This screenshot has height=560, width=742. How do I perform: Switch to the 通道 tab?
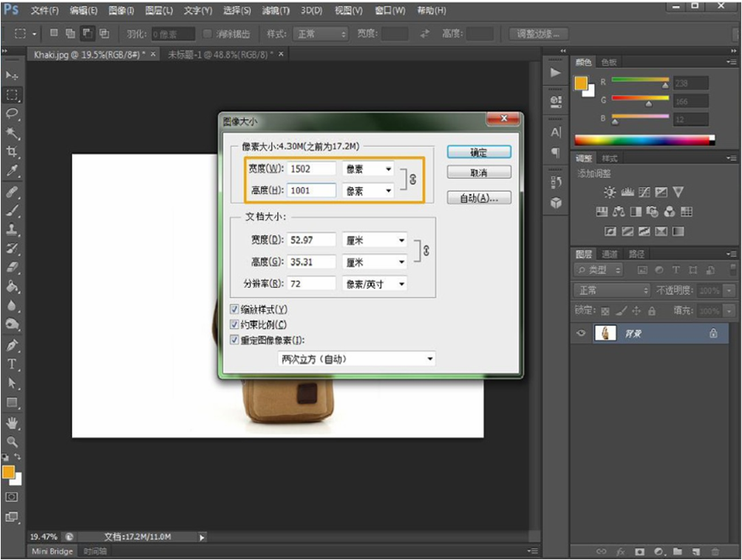610,254
